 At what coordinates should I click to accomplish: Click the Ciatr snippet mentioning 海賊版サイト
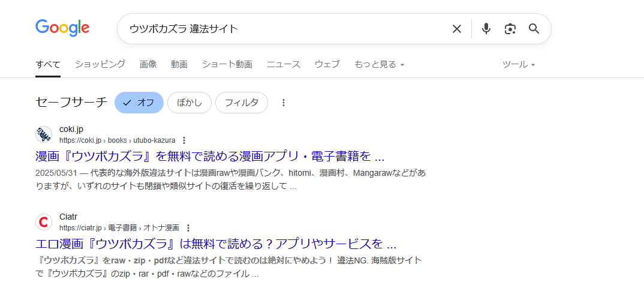(228, 267)
